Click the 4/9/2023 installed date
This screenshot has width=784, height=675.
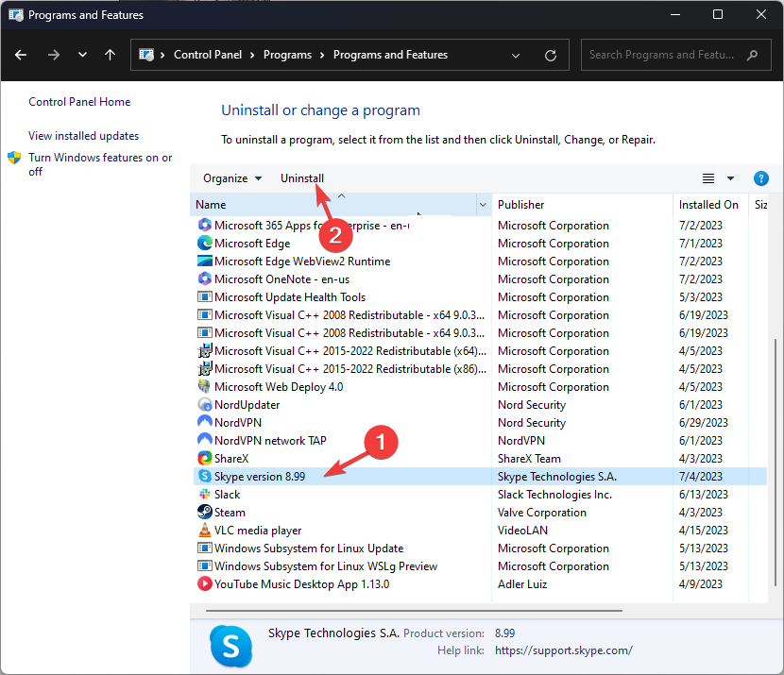[701, 584]
